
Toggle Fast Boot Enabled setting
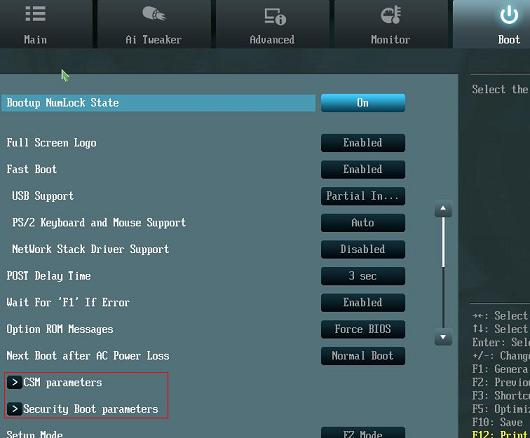(363, 169)
